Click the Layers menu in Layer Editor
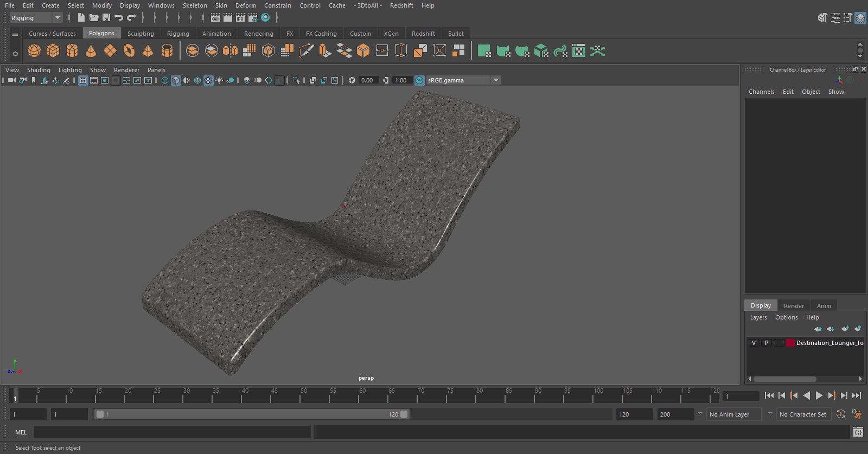868x454 pixels. (758, 317)
